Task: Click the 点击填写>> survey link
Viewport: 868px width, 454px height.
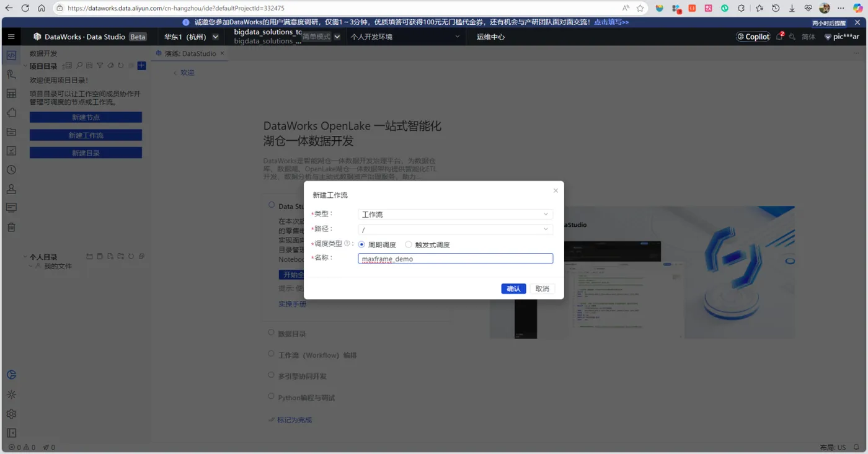Action: [x=611, y=22]
